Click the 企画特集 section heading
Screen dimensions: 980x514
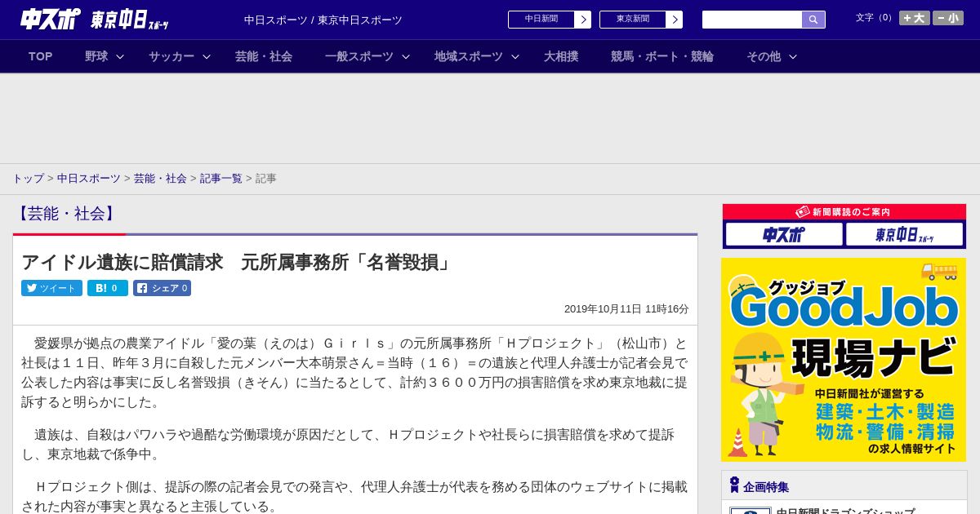tap(766, 487)
